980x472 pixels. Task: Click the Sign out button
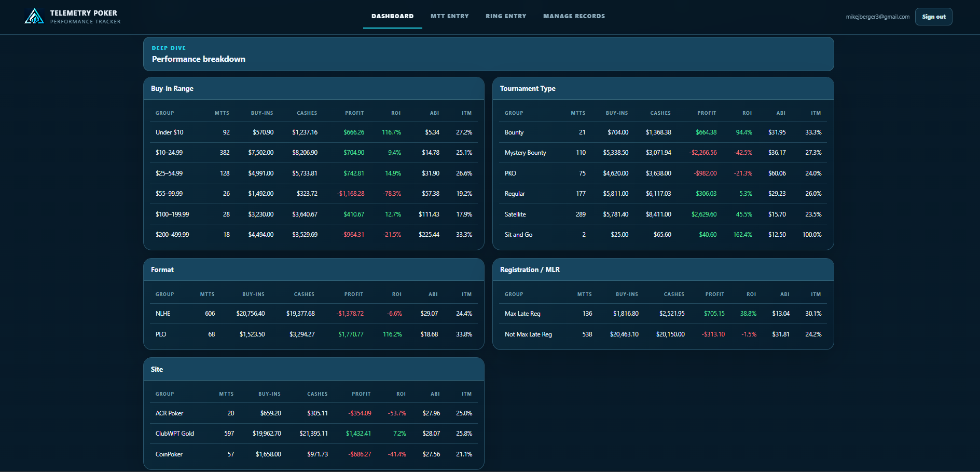point(934,17)
